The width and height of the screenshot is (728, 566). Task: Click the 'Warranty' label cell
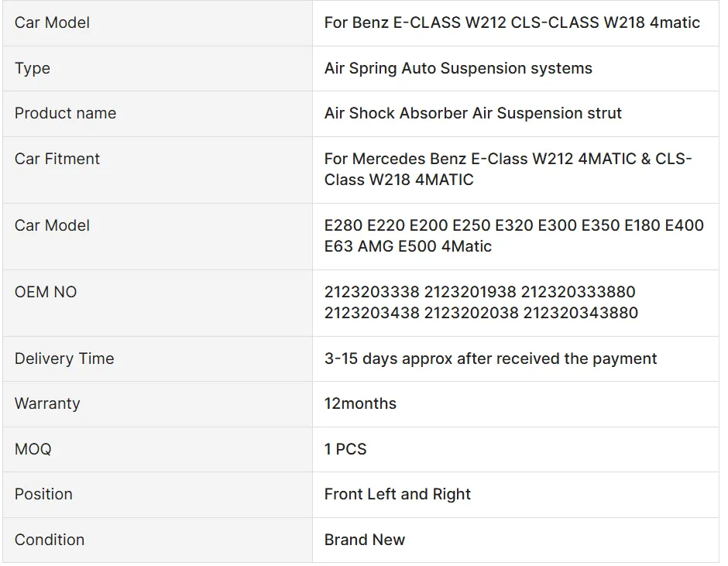click(47, 403)
